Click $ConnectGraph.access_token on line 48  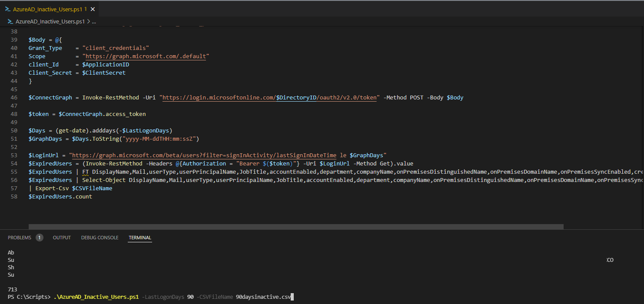pyautogui.click(x=102, y=114)
